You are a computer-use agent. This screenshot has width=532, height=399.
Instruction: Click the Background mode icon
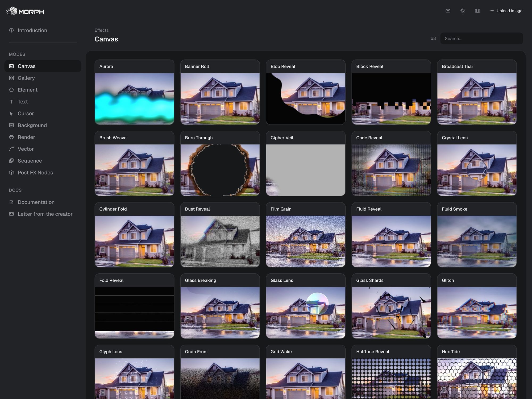tap(11, 125)
